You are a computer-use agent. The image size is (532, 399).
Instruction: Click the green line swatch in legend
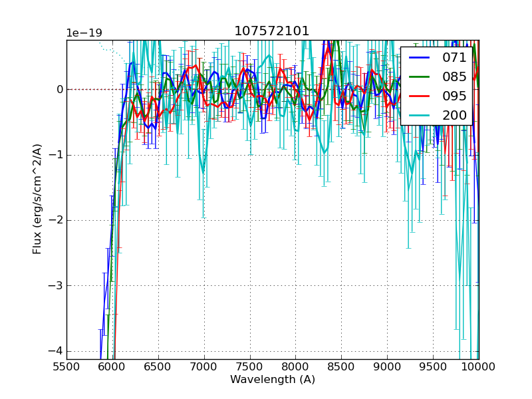pyautogui.click(x=419, y=77)
